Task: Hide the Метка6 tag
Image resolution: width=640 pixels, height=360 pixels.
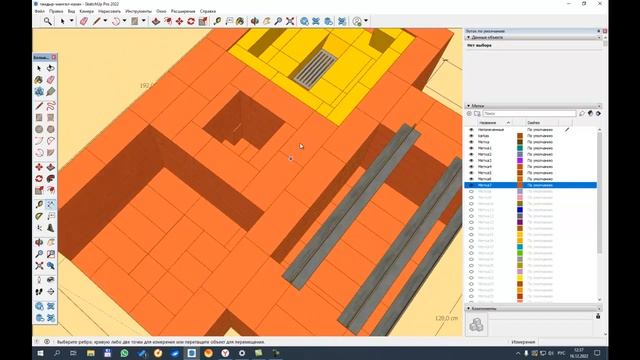Action: [471, 179]
